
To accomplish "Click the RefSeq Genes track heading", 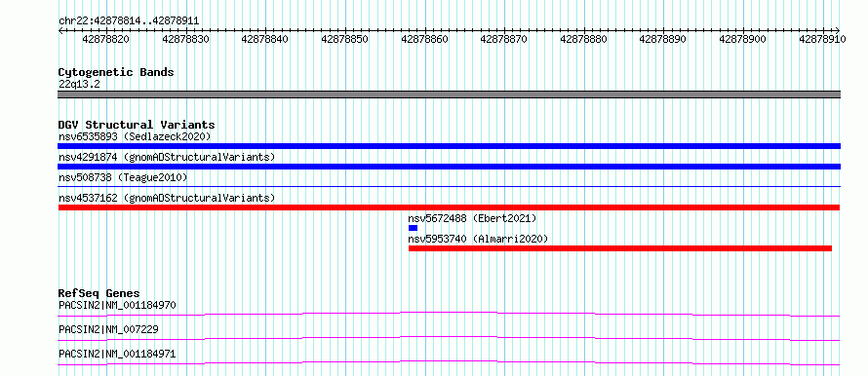I will 99,293.
